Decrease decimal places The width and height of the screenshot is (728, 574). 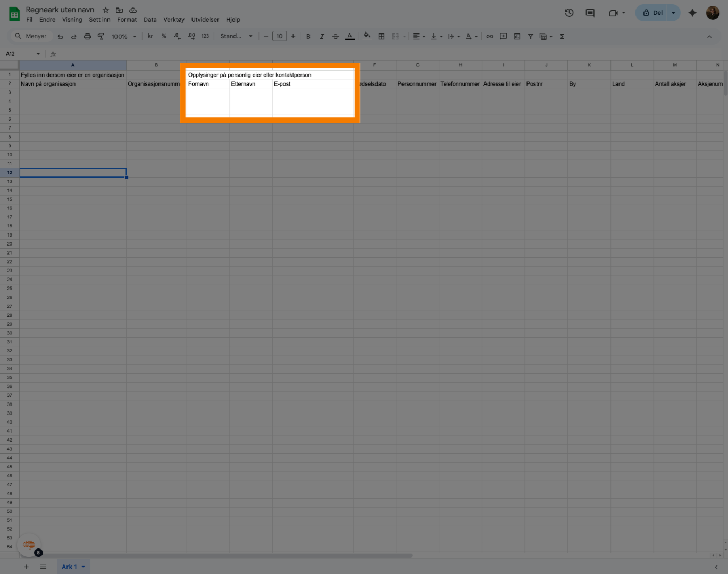click(x=177, y=36)
